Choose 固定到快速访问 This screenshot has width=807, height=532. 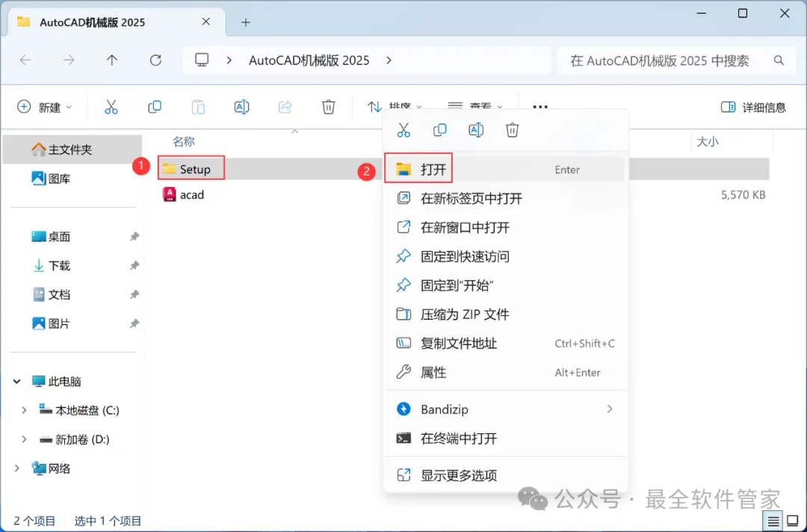click(x=505, y=256)
